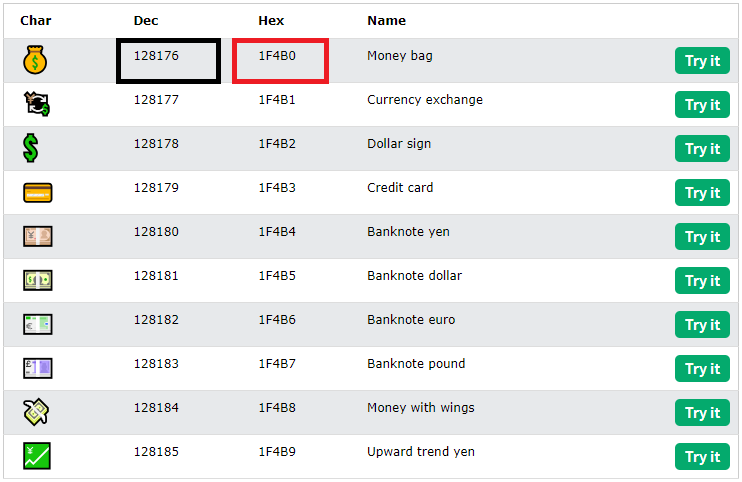Screen dimensions: 742x482
Task: Select the banknote yen emoji
Action: click(x=37, y=236)
